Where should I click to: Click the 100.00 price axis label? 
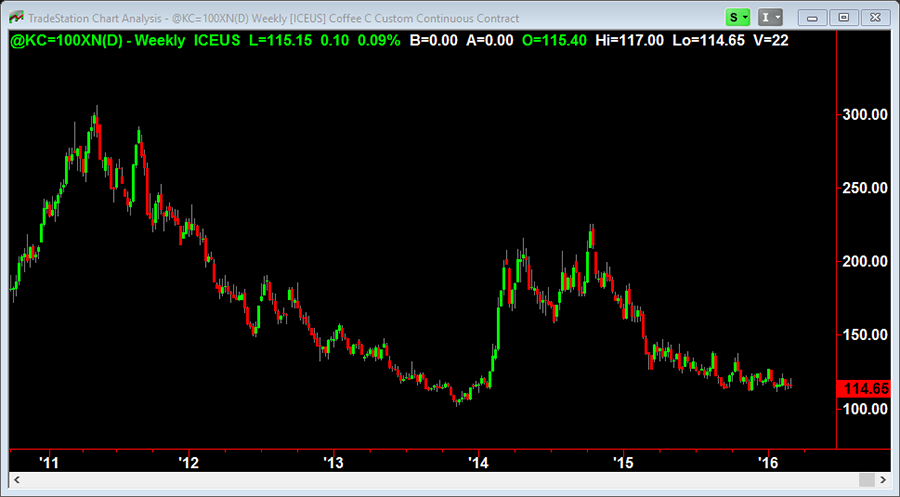tap(865, 409)
